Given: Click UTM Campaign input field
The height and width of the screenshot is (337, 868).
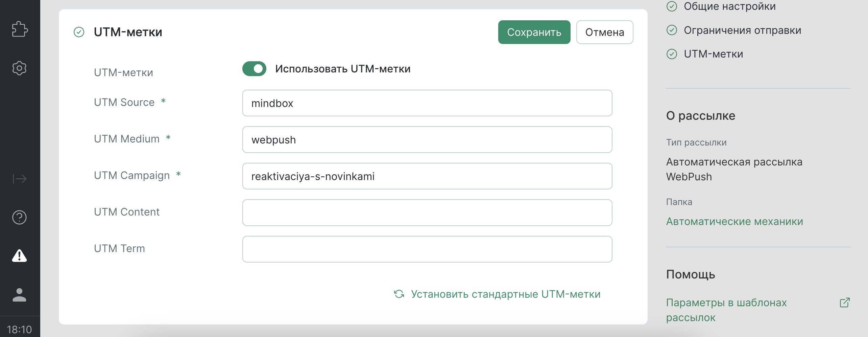Looking at the screenshot, I should click(x=427, y=176).
